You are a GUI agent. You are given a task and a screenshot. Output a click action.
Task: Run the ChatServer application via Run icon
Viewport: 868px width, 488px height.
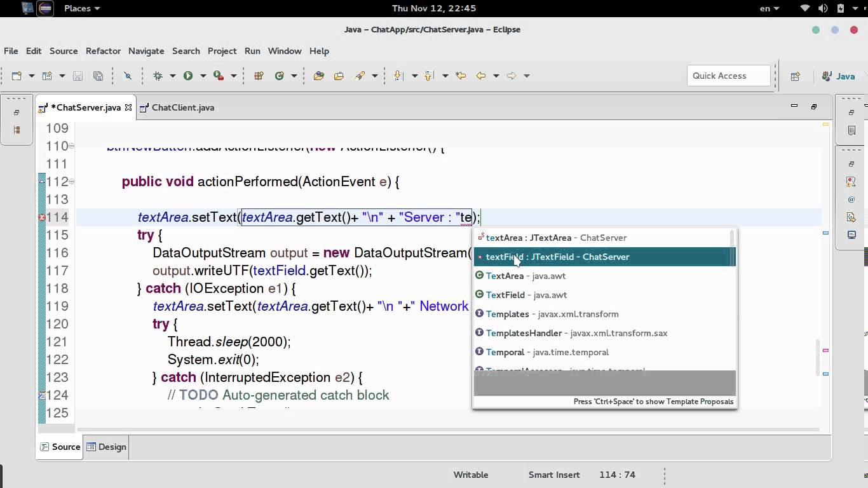(x=187, y=76)
